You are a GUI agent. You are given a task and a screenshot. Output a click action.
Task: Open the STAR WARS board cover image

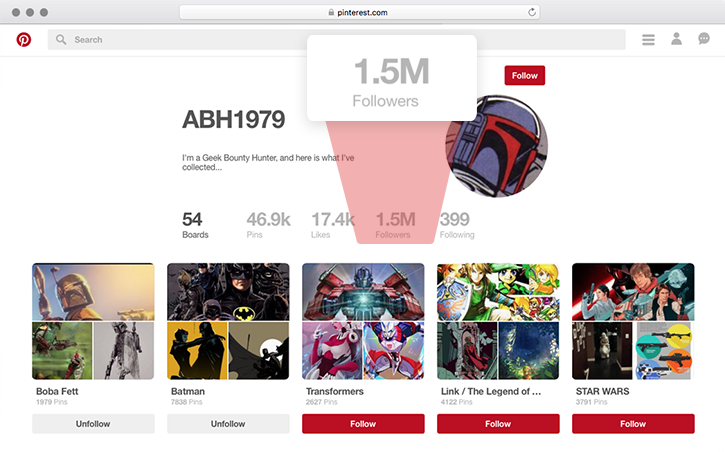pyautogui.click(x=633, y=292)
